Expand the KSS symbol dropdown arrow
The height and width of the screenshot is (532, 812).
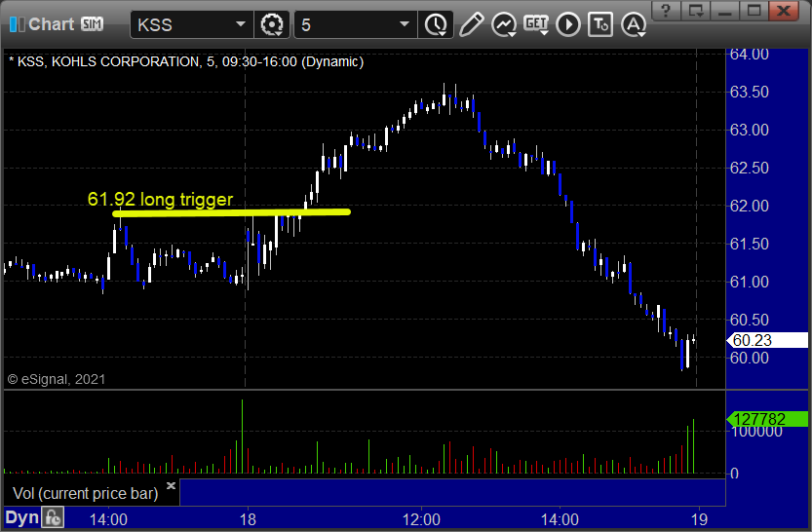click(240, 23)
